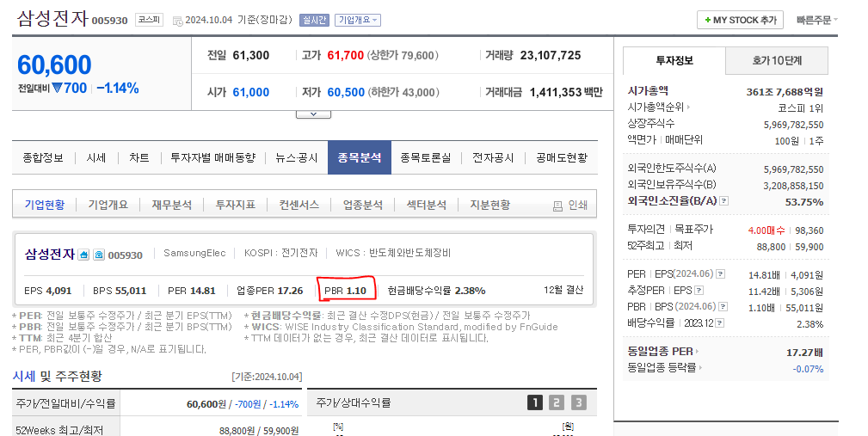
Task: Click the opening price 61,000
Action: tap(251, 92)
